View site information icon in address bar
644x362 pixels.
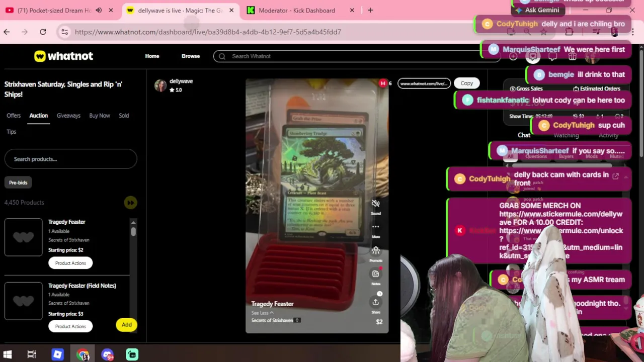[x=64, y=32]
